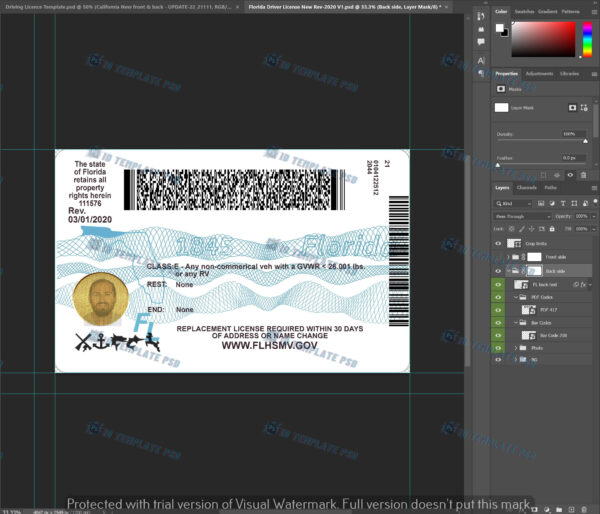Filter layers by pixel layers icon
The height and width of the screenshot is (514, 600).
click(x=541, y=203)
